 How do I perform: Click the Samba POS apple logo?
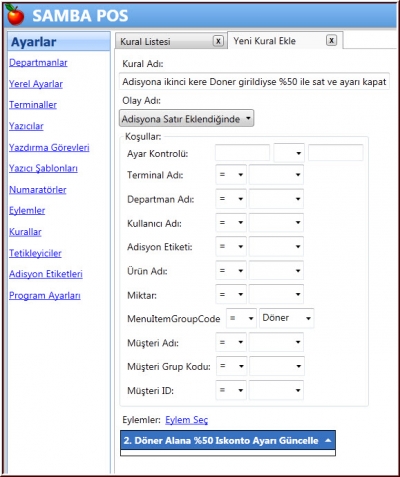(15, 15)
